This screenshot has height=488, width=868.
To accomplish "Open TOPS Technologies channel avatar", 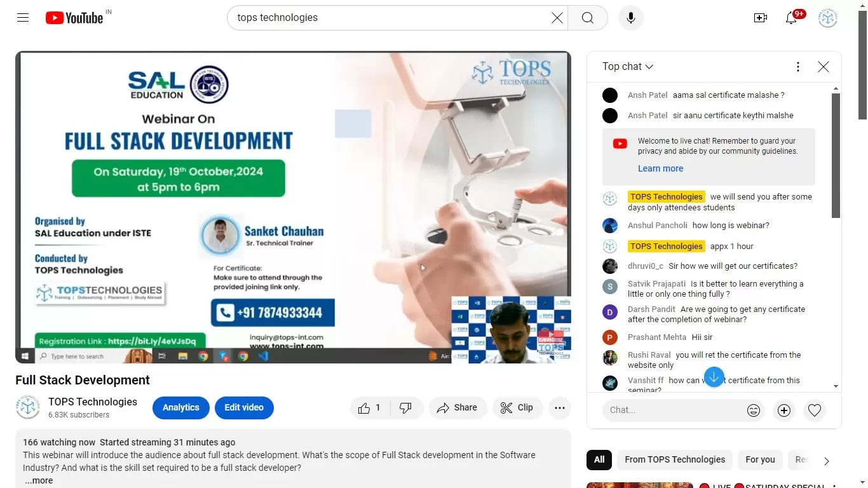I will click(x=28, y=407).
